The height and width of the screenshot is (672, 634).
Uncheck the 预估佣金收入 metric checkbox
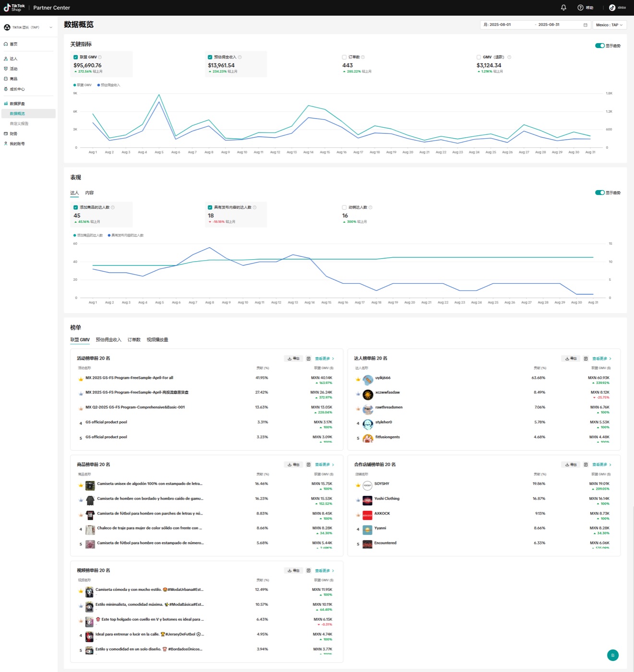tap(210, 57)
